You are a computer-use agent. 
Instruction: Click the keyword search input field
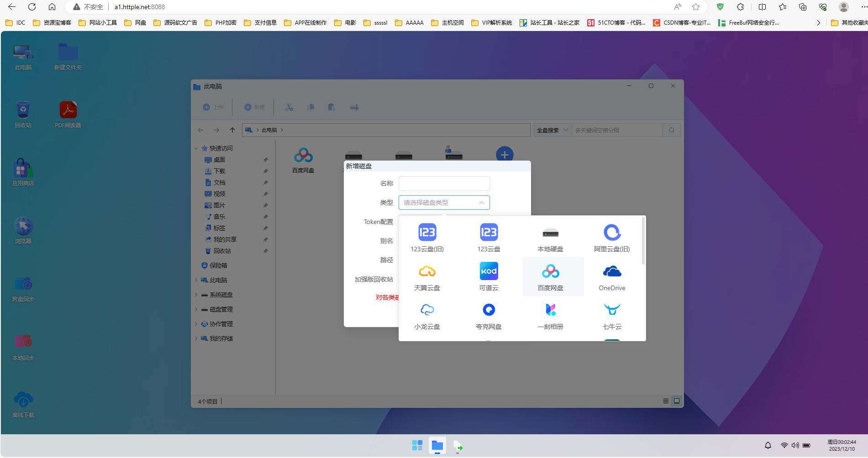pos(617,130)
